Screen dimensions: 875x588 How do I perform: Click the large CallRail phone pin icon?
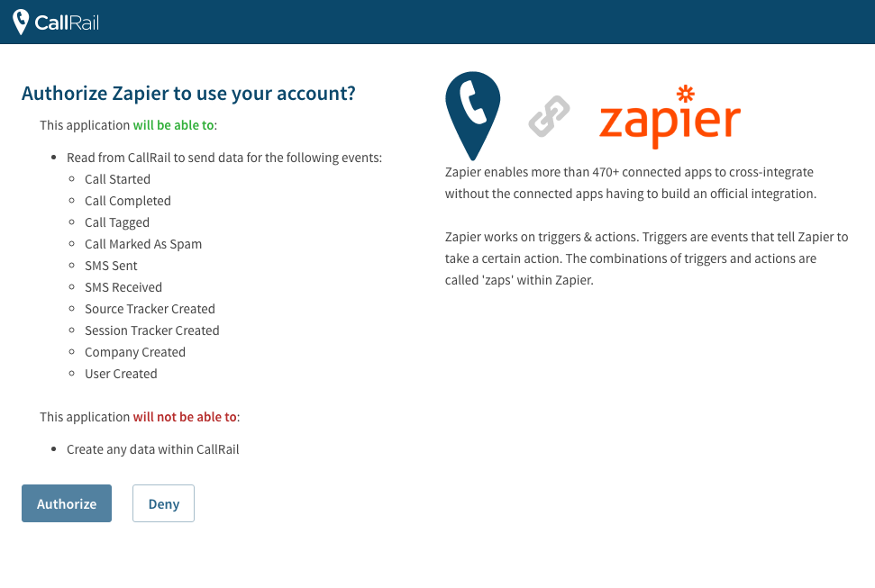pos(473,116)
